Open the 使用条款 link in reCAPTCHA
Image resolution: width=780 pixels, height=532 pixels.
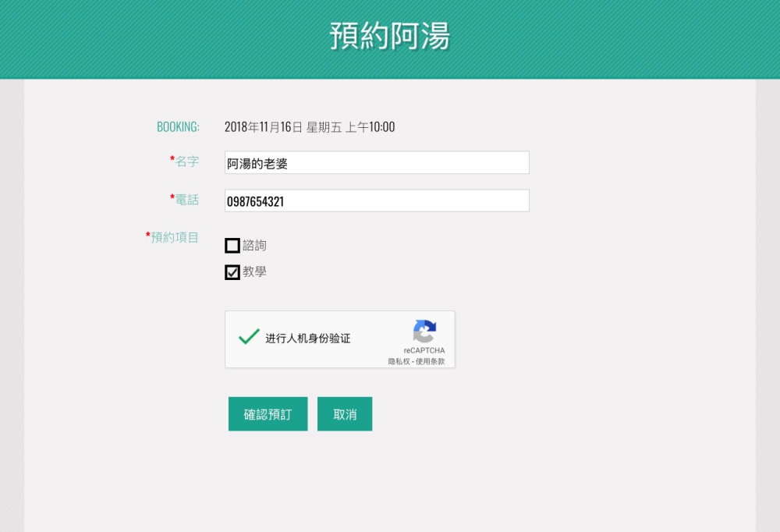(x=431, y=361)
